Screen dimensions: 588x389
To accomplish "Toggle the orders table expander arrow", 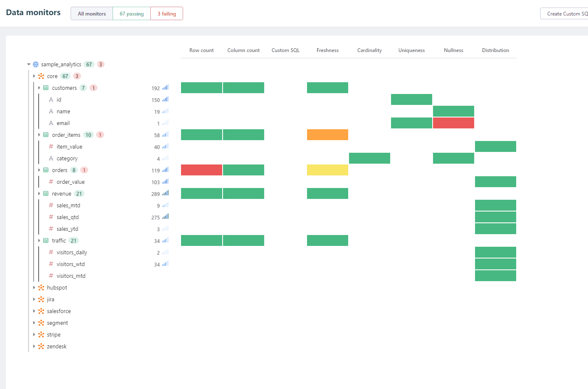I will pyautogui.click(x=39, y=170).
